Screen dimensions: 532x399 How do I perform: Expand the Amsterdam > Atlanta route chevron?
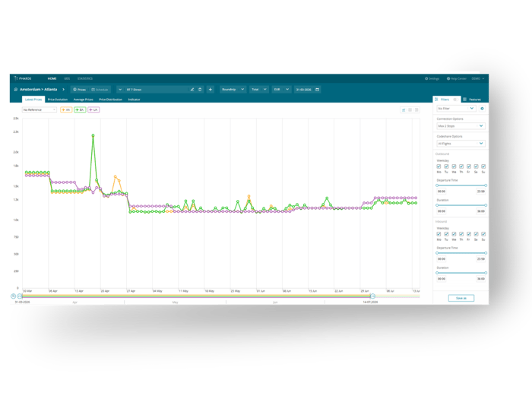(63, 90)
